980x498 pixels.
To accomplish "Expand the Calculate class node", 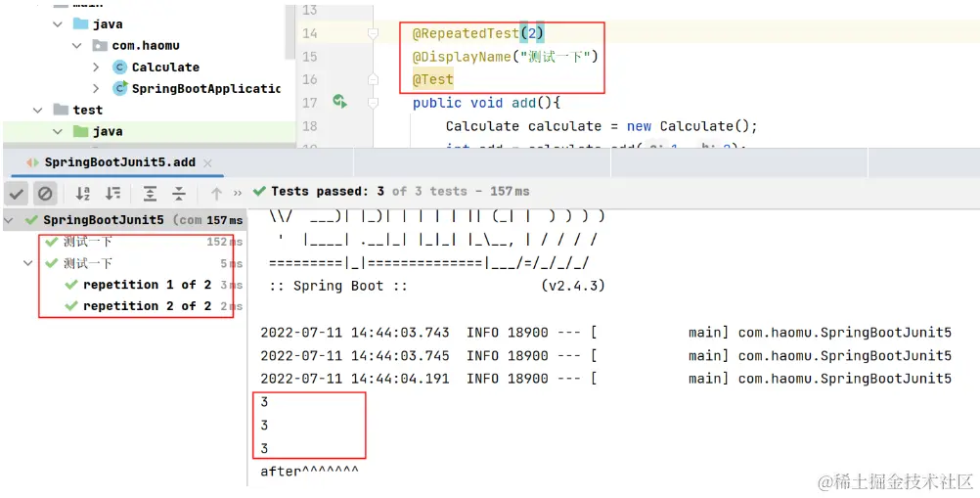I will (96, 67).
